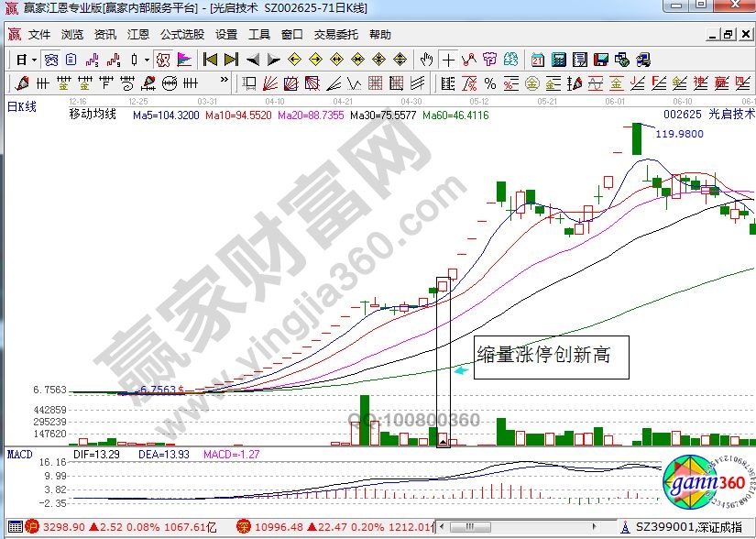756x539 pixels.
Task: Click the yellow diamond left-arrow icon
Action: pyautogui.click(x=294, y=60)
